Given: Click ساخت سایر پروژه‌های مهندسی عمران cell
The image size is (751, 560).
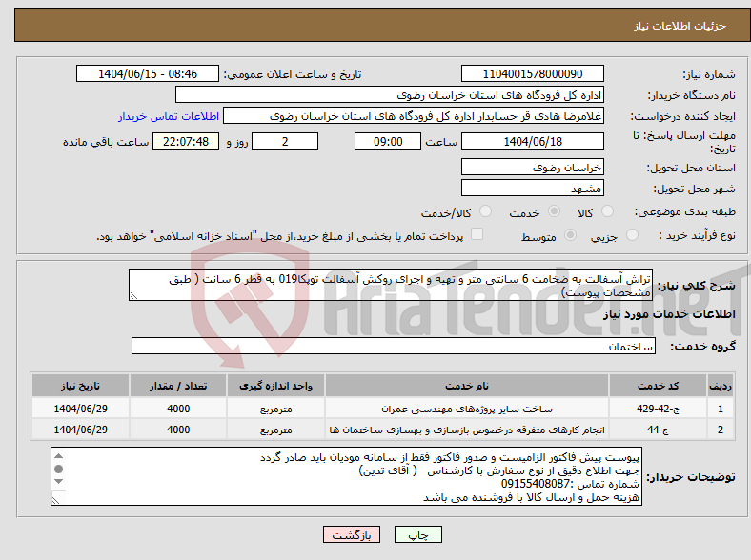Looking at the screenshot, I should pos(467,409).
